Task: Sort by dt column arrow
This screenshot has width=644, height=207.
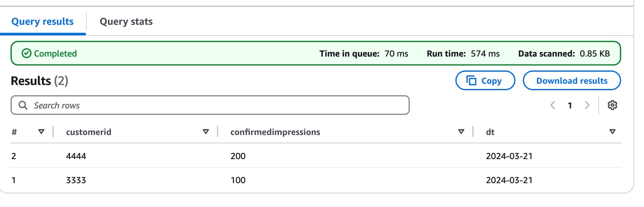Action: (612, 132)
